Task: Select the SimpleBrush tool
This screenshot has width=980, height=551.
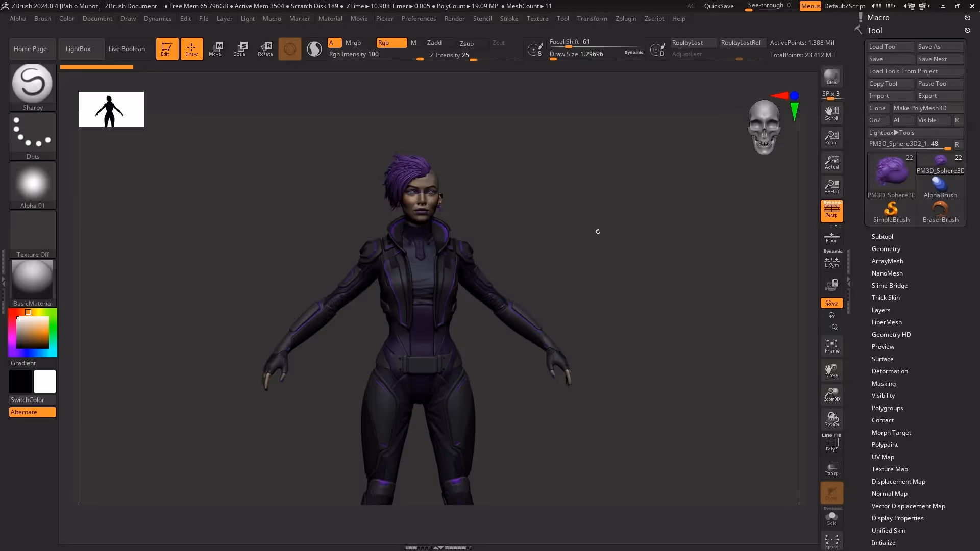Action: (891, 212)
